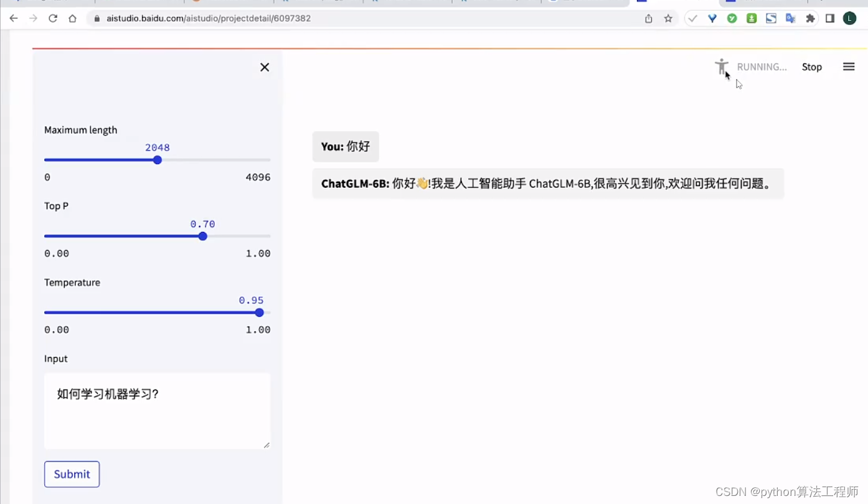This screenshot has width=868, height=504.
Task: Toggle the browser side panel
Action: [830, 19]
